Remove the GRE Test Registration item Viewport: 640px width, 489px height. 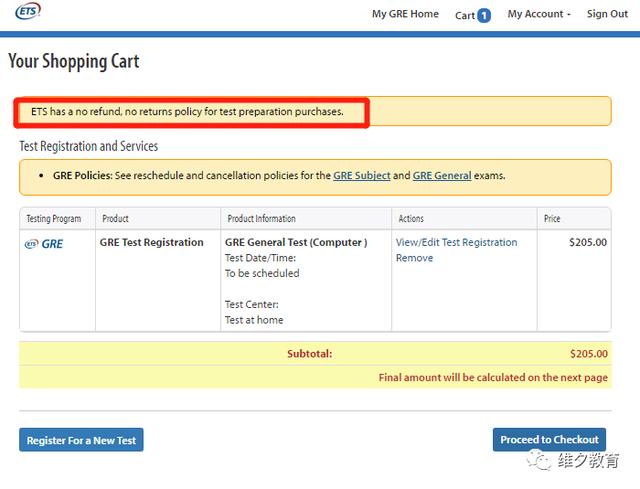click(x=414, y=258)
